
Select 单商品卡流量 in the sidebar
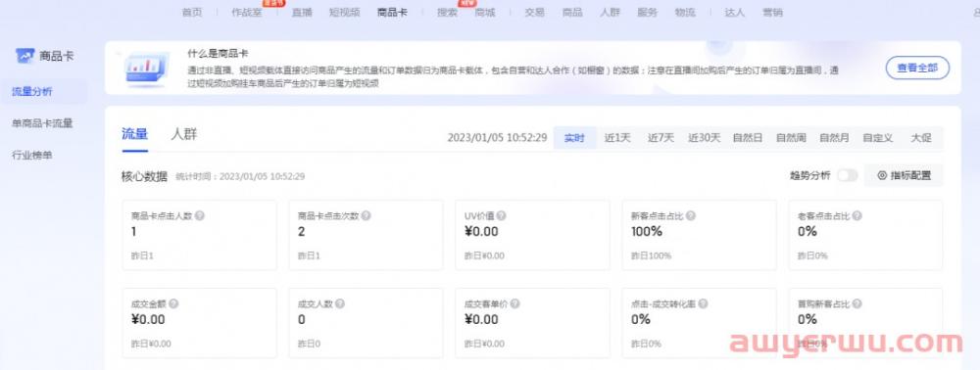[x=42, y=123]
